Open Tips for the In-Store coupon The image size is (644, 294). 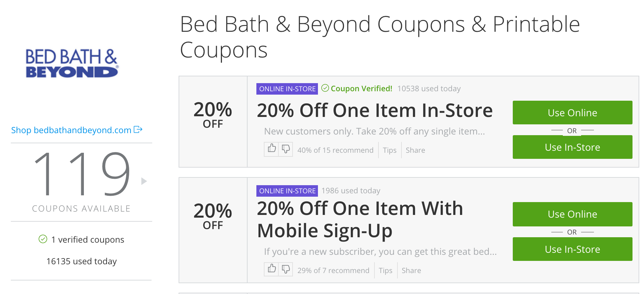(x=389, y=150)
